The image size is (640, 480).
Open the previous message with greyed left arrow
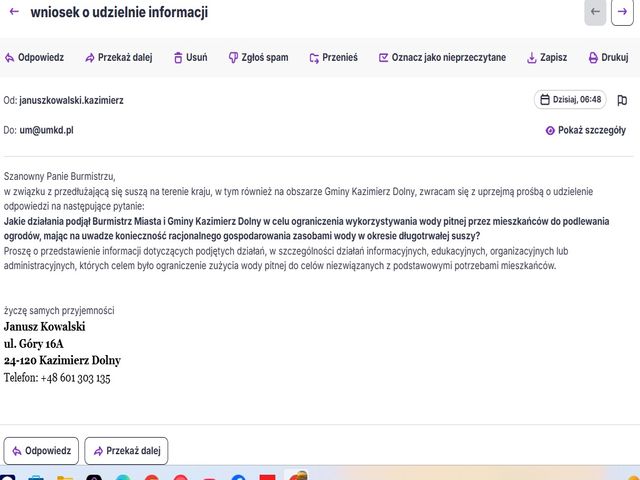(595, 12)
